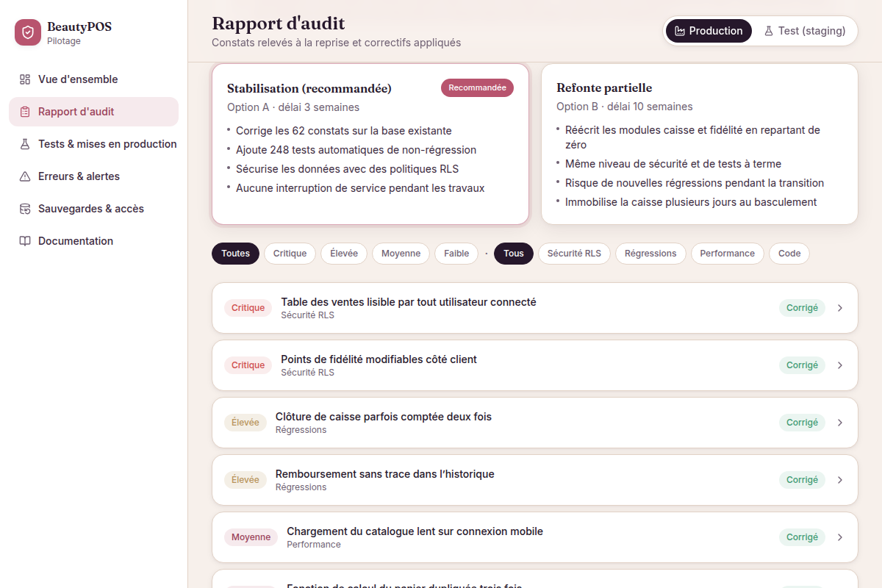
Task: Expand the Chargement du catalogue row chevron
Action: click(840, 537)
